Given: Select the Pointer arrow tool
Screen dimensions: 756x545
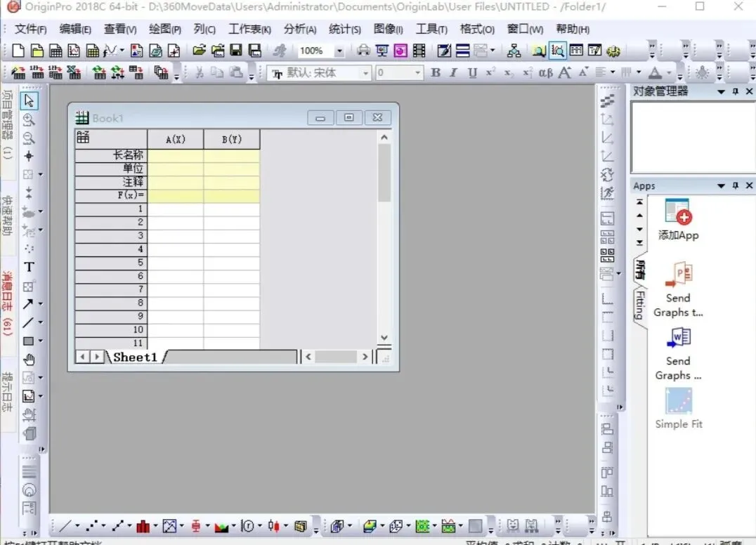Looking at the screenshot, I should pos(29,100).
